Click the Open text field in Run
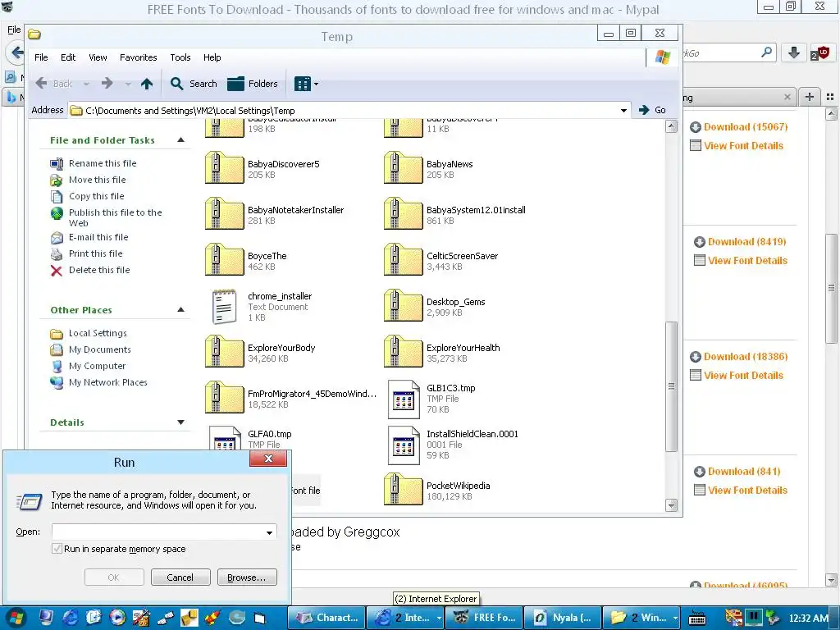 click(157, 532)
